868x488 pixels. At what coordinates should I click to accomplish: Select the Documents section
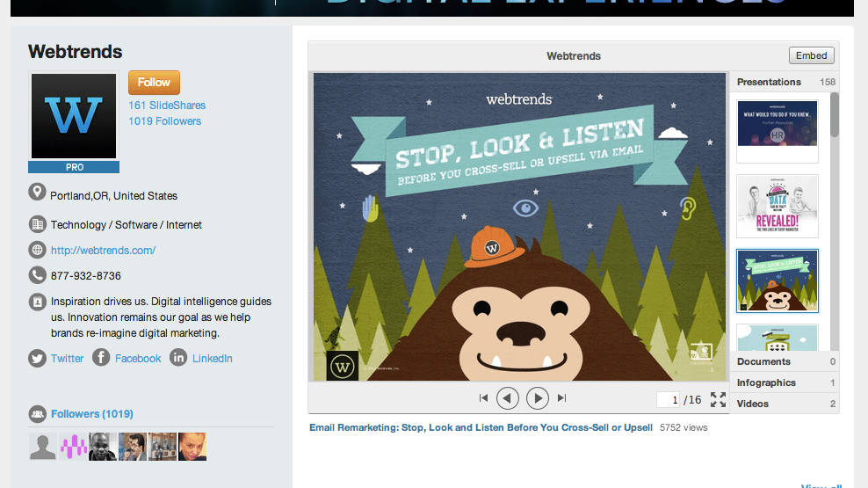coord(785,361)
